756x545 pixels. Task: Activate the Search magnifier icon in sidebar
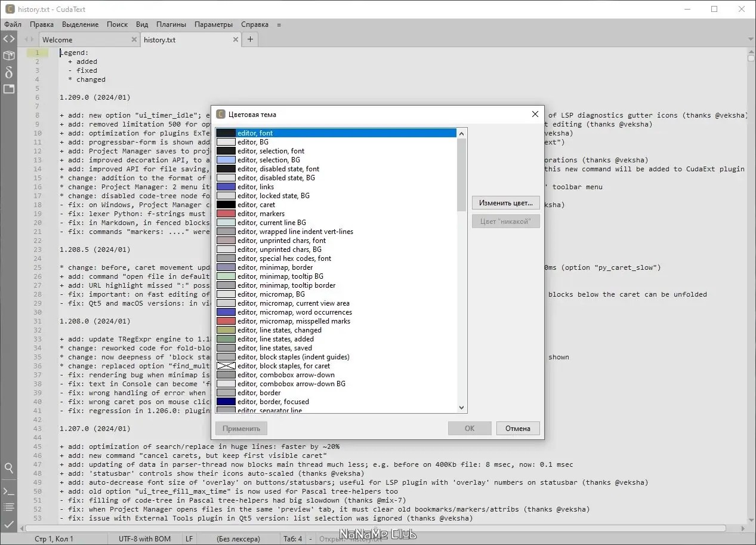tap(9, 469)
